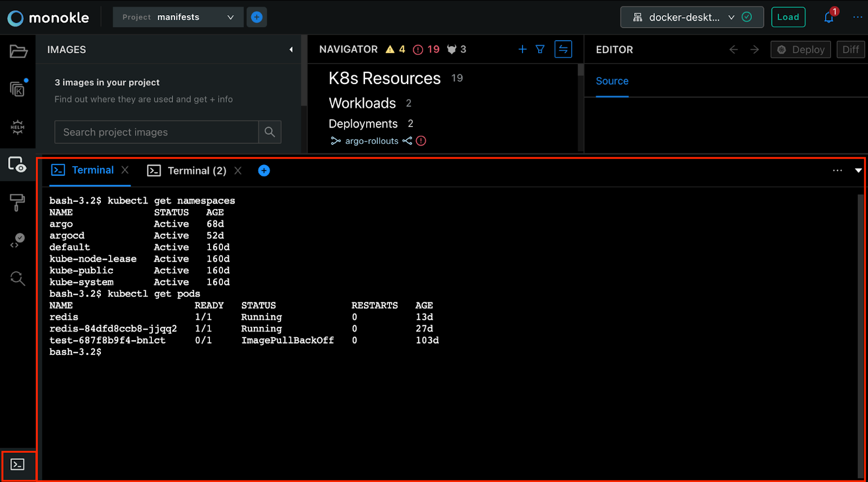Click the Deployments section heading
This screenshot has width=868, height=482.
click(x=363, y=124)
